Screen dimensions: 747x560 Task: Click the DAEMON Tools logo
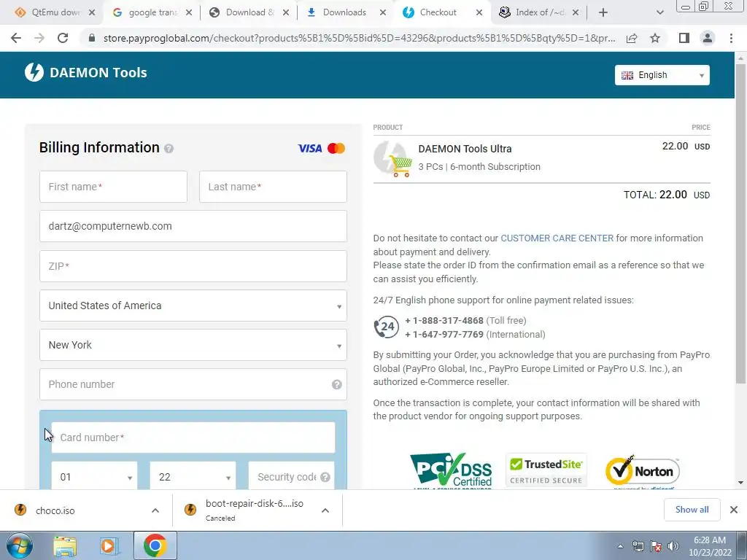[86, 72]
